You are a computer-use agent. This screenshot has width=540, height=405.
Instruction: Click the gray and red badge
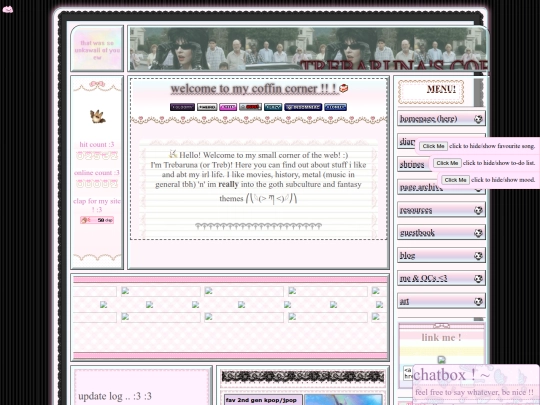click(250, 107)
